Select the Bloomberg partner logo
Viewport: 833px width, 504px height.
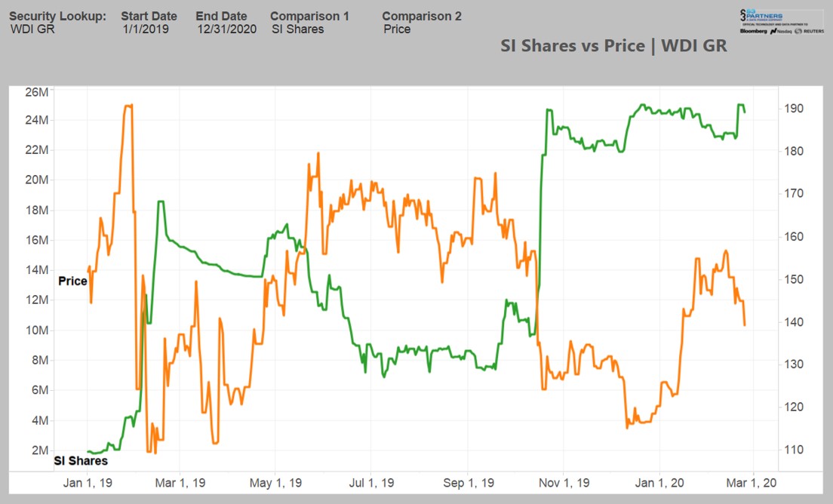point(754,31)
